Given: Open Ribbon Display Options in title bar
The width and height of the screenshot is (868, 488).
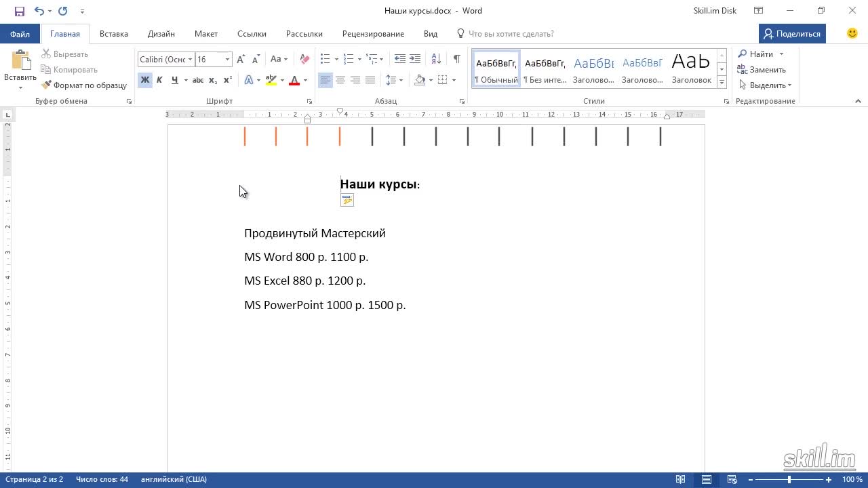Looking at the screenshot, I should coord(758,11).
